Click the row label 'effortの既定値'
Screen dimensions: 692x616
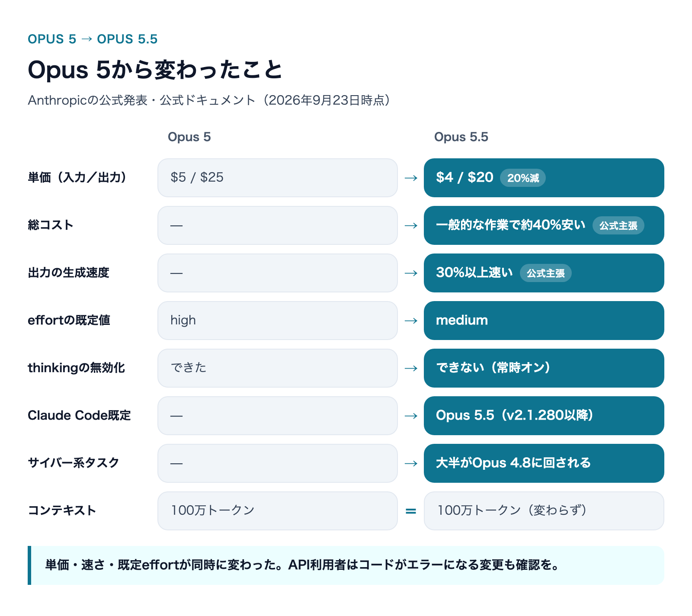69,320
